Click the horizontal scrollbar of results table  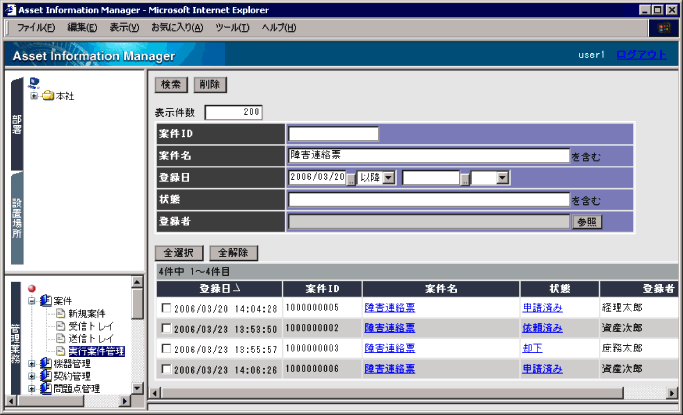[392, 393]
